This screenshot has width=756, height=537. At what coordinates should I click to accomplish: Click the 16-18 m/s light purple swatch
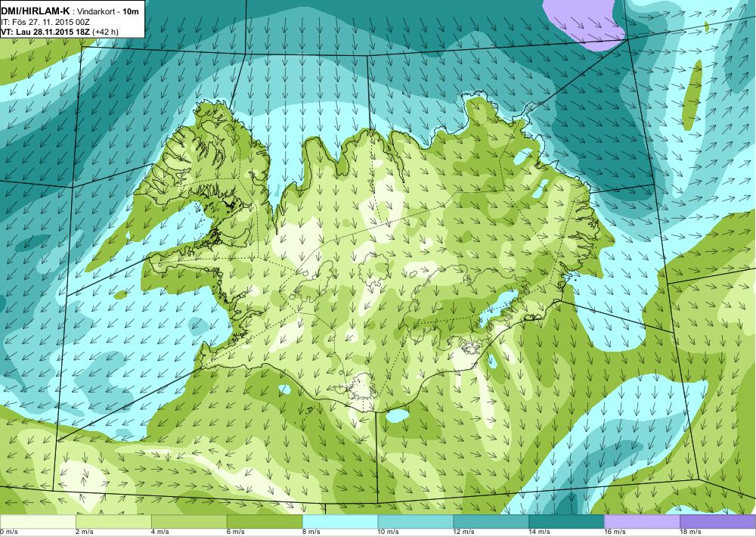click(642, 522)
